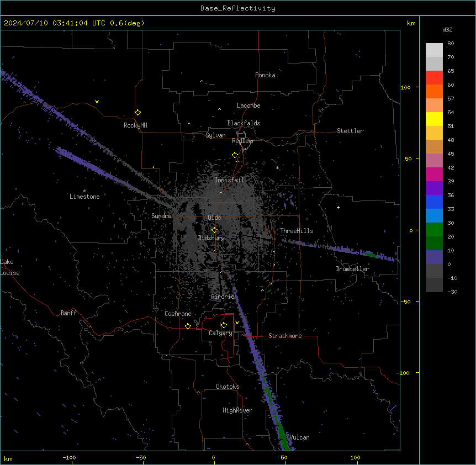Click the -100 tick on the horizontal axis

(69, 457)
